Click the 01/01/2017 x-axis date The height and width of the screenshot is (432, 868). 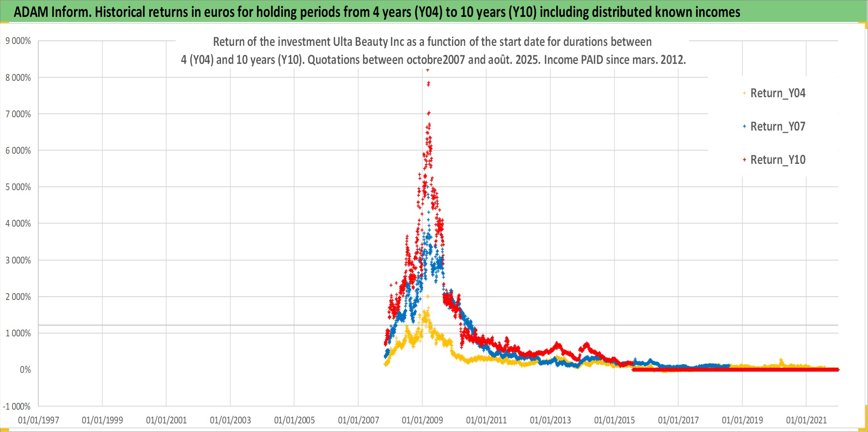point(678,420)
